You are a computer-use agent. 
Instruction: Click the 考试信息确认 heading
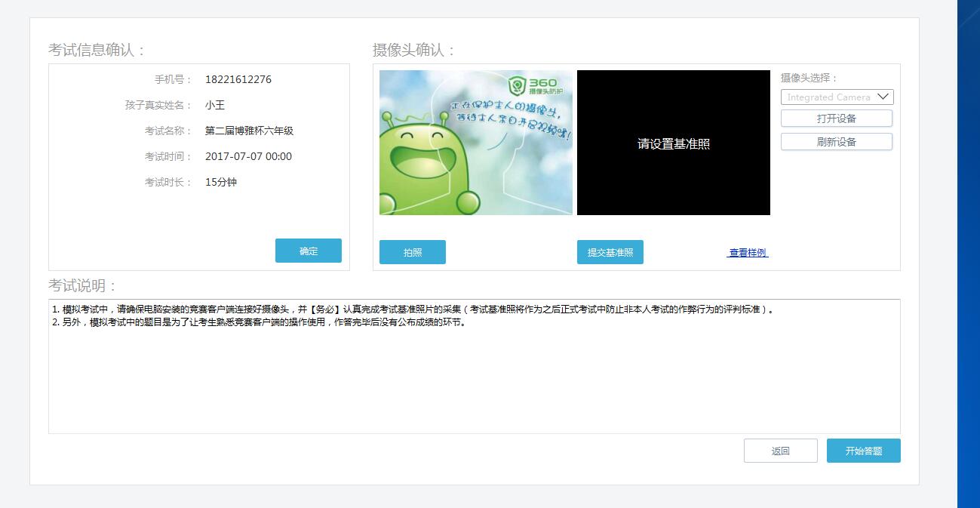tap(97, 51)
